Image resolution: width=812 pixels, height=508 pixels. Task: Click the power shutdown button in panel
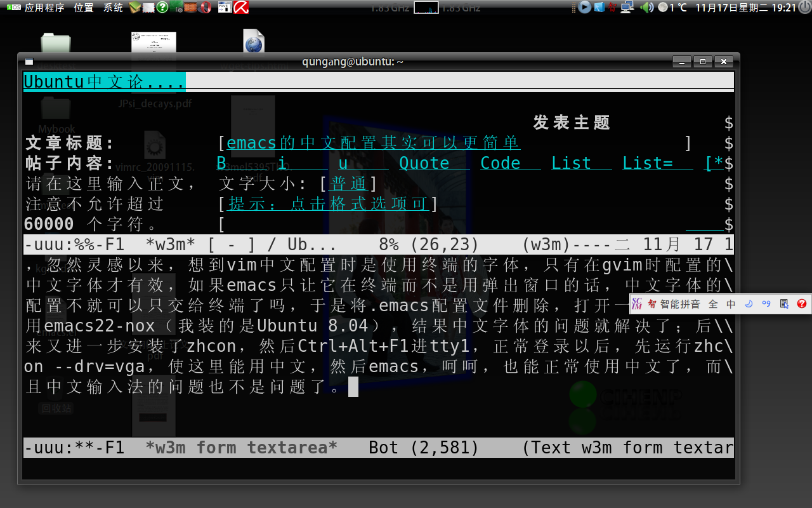pos(804,8)
